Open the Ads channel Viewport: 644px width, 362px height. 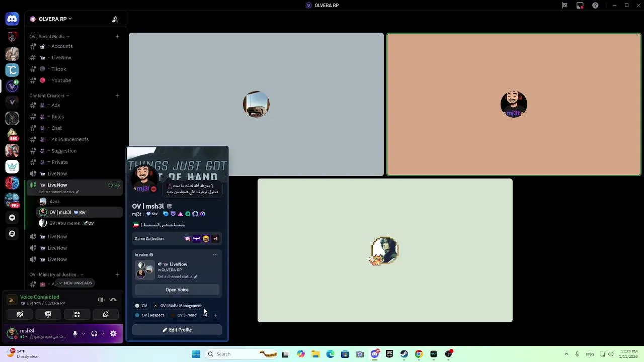click(74, 105)
